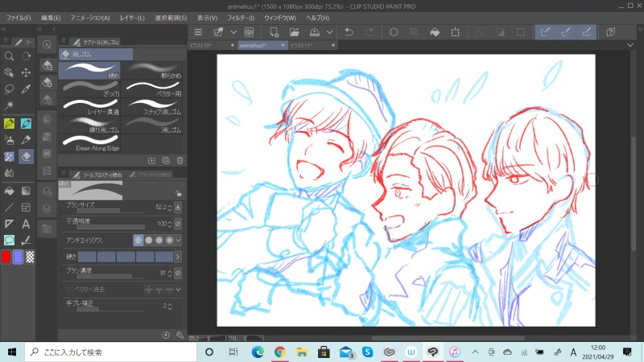Select the ベクター用 eraser sub tool
This screenshot has height=362, width=644.
coord(154,88)
